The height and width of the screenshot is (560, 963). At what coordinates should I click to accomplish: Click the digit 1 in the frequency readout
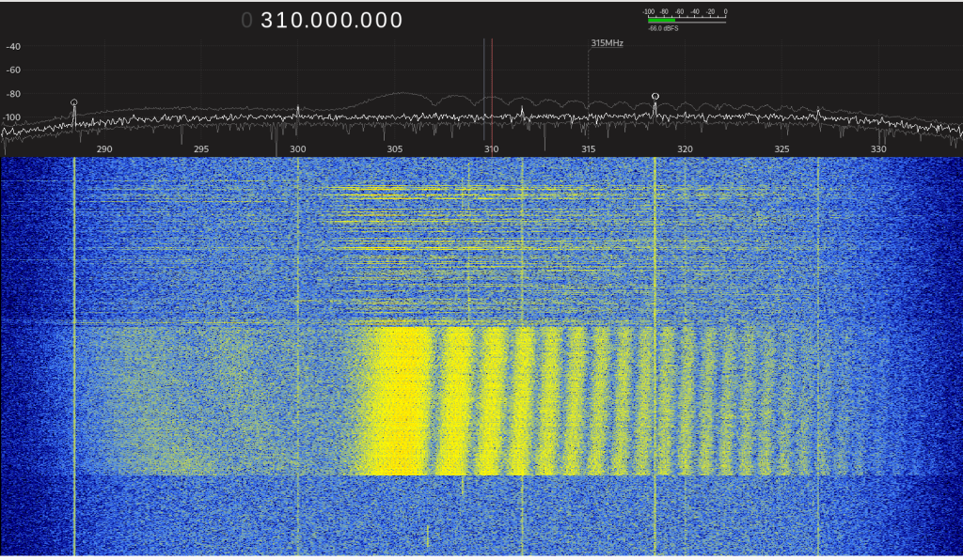283,21
